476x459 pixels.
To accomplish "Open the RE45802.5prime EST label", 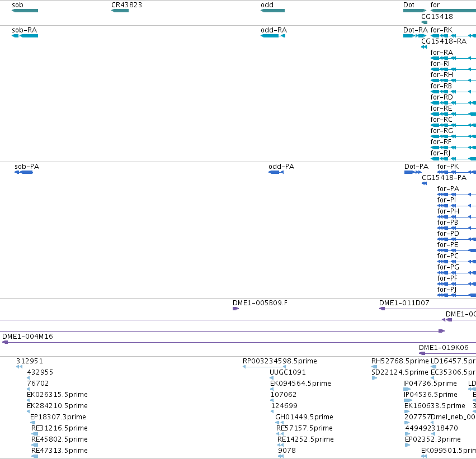I will coord(59,439).
